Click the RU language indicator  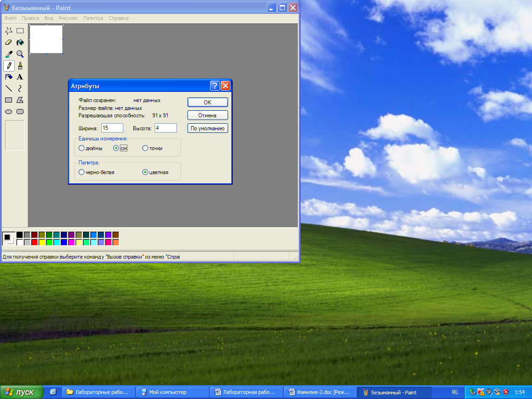[x=455, y=392]
